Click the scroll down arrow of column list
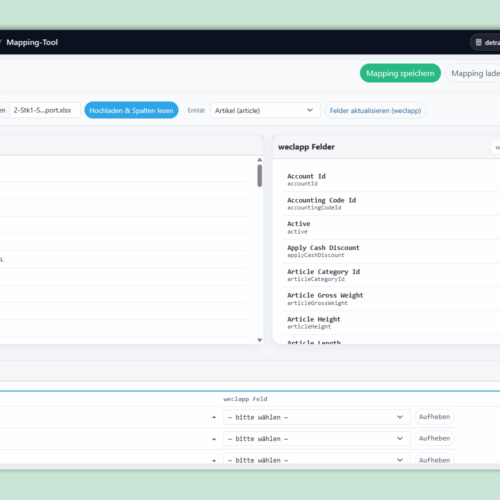Screen dimensions: 500x500 click(x=260, y=340)
